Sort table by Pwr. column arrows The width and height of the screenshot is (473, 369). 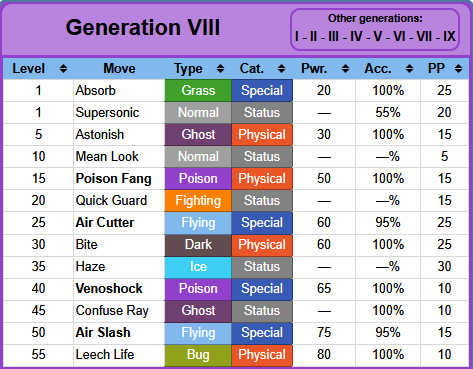[346, 69]
